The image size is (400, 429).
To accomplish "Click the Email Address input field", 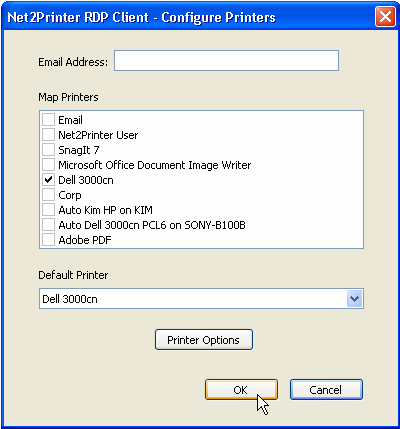I will coord(226,61).
